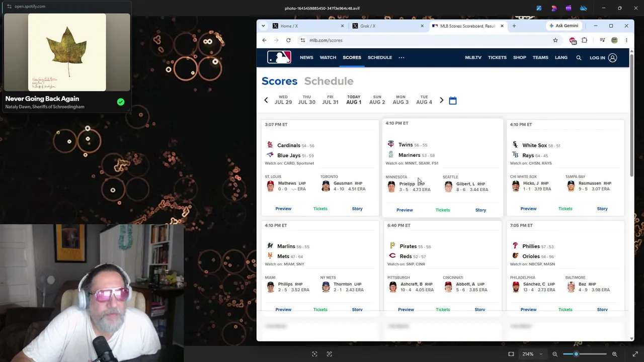The width and height of the screenshot is (644, 362).
Task: Reload the mlb.com page
Action: point(288,40)
